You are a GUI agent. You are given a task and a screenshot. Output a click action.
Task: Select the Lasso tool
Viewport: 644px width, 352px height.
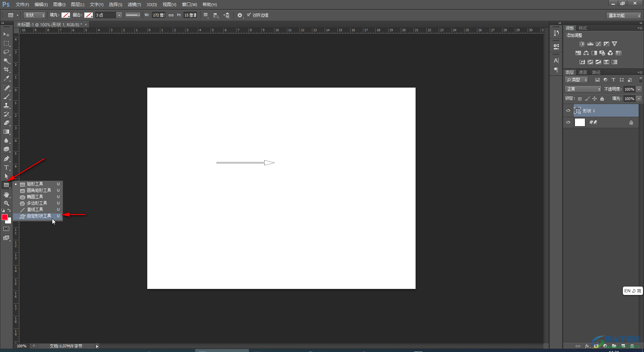click(x=6, y=52)
